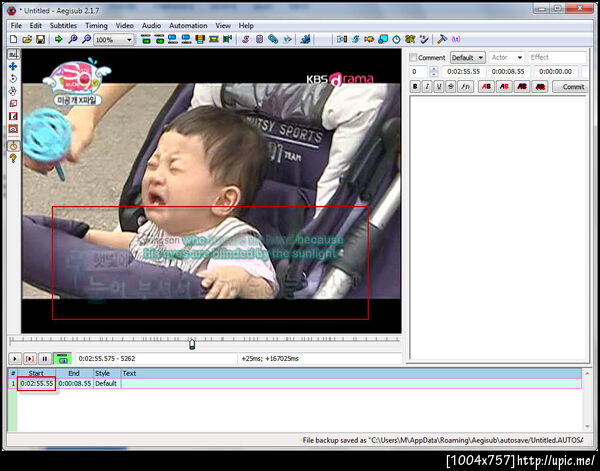Select the drag subtitles move tool

pos(13,66)
